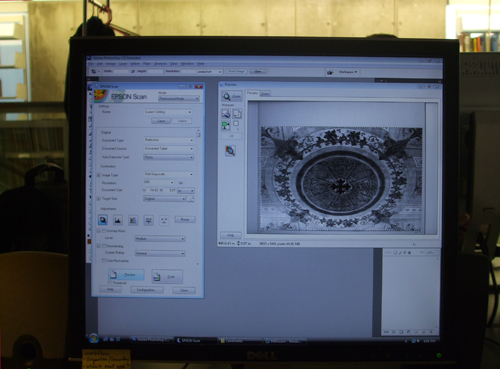The image size is (500, 369).
Task: Open the Tone Correction icon
Action: tap(133, 220)
